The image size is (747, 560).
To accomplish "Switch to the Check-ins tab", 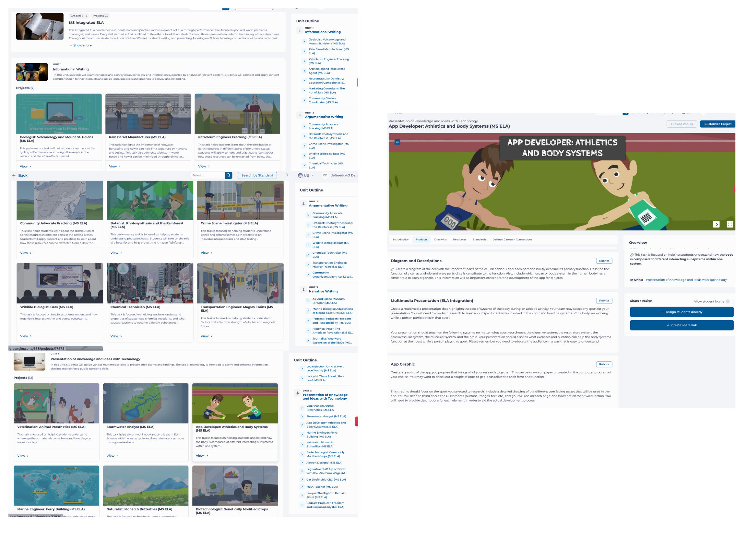I will click(x=440, y=239).
